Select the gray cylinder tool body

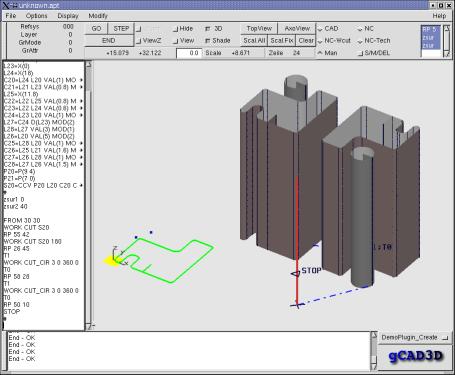coord(362,217)
